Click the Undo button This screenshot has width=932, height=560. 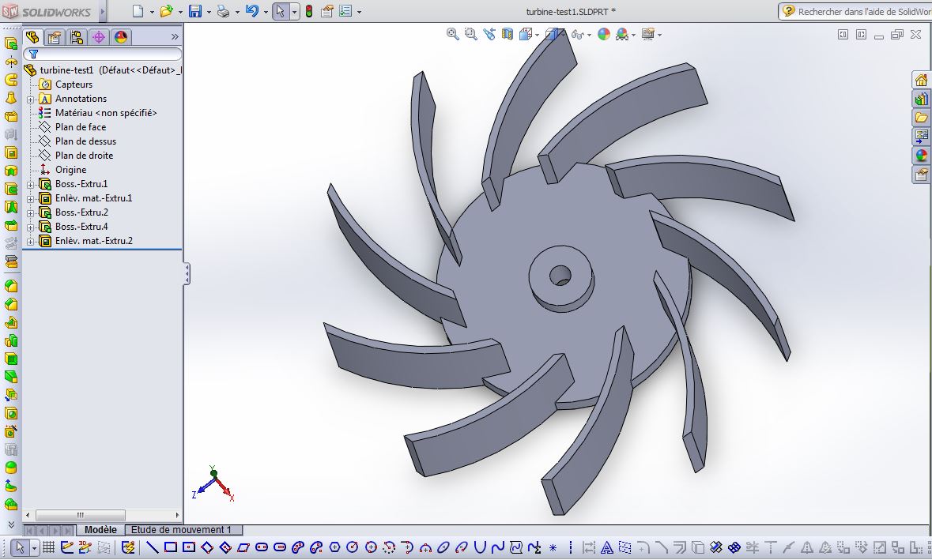click(251, 10)
